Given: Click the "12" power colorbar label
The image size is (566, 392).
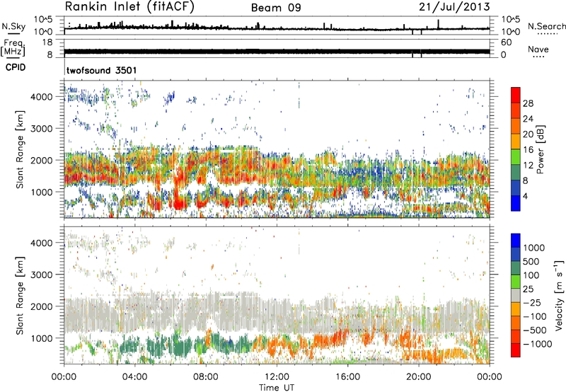Looking at the screenshot, I should 528,166.
